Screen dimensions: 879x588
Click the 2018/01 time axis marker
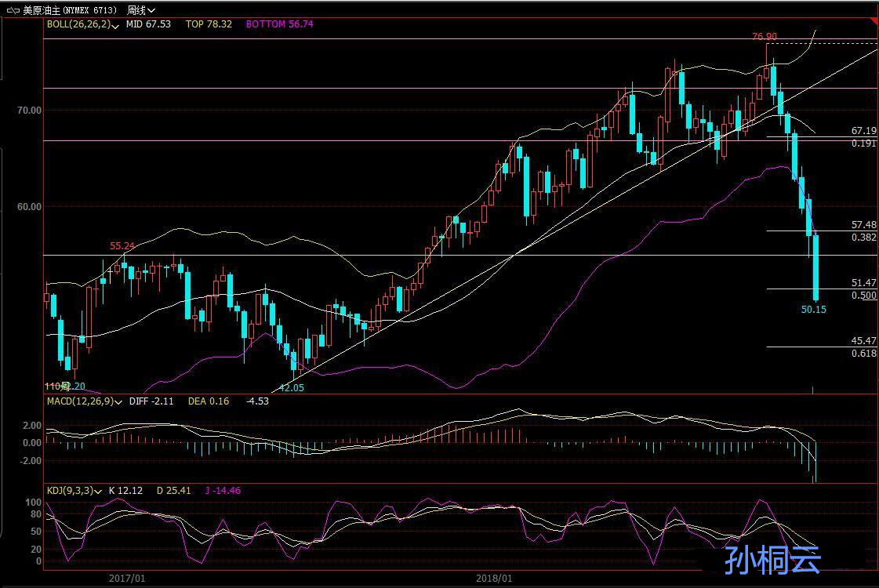coord(494,578)
